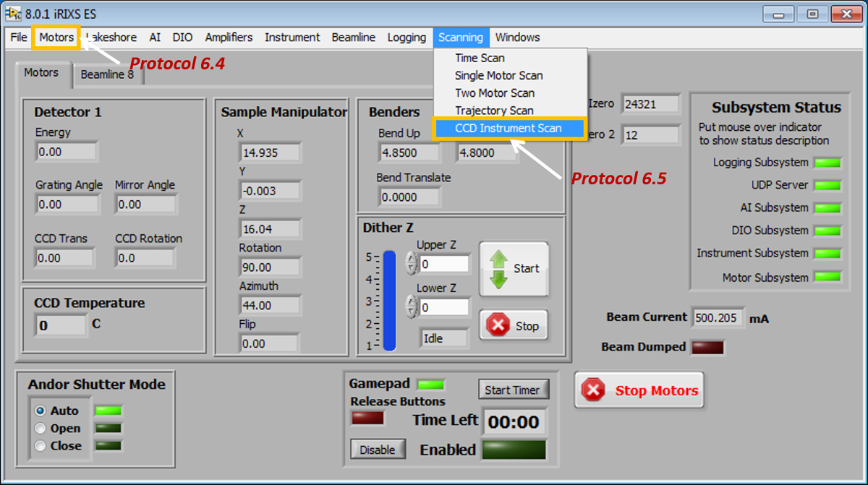Click the UDP Server status LED

click(828, 185)
